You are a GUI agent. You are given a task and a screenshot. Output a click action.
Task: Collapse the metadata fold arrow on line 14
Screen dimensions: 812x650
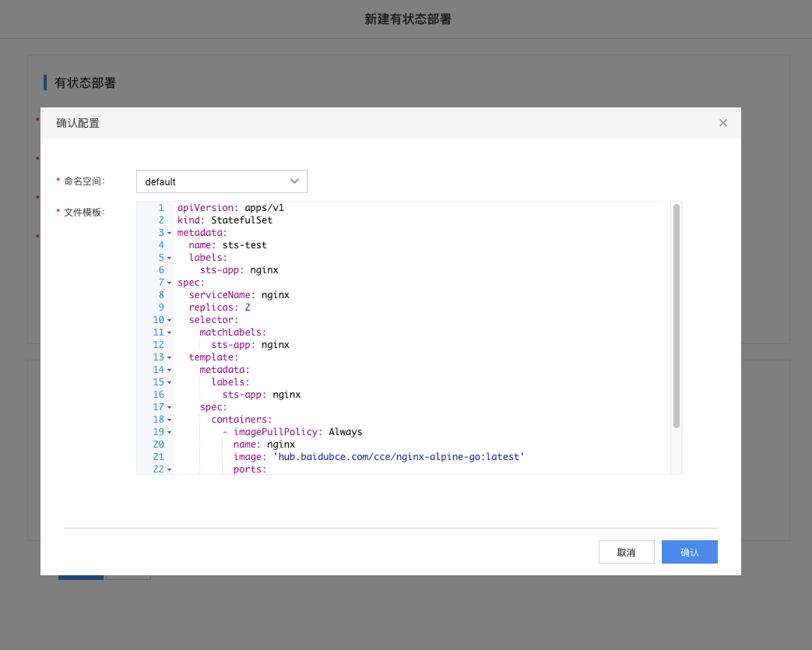coord(170,370)
